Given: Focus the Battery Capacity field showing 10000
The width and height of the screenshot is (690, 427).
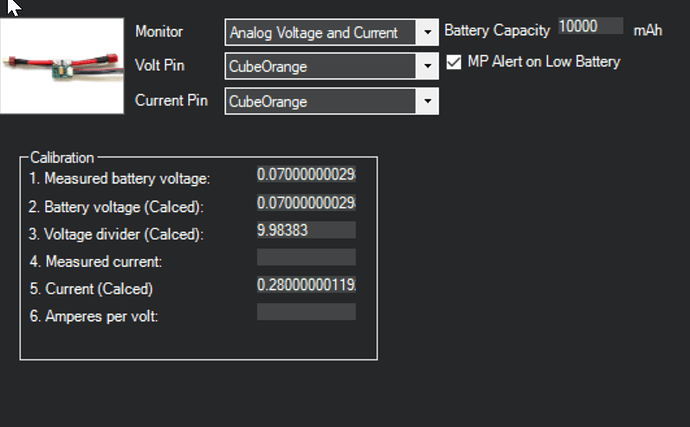Looking at the screenshot, I should pos(591,26).
